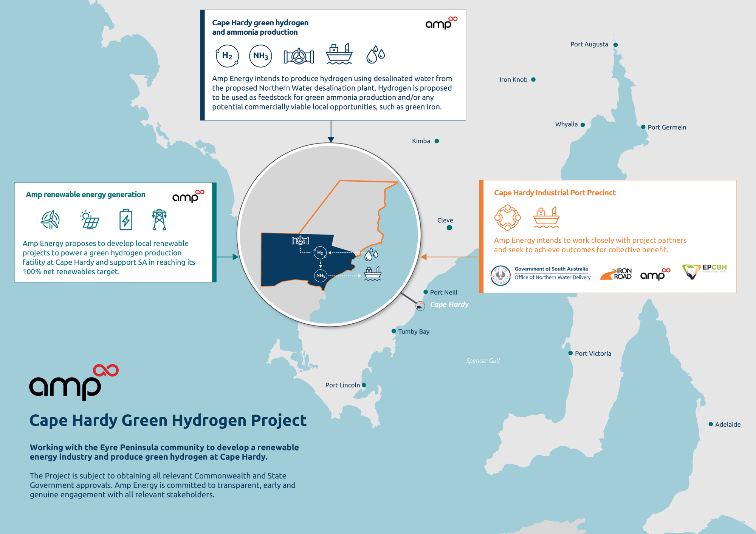The height and width of the screenshot is (534, 756).
Task: Click the Government of South Australia crest
Action: tap(500, 275)
